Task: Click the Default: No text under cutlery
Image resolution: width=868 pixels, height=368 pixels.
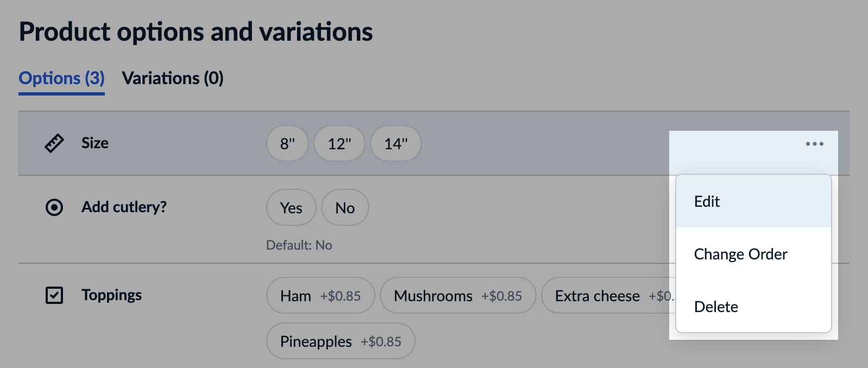Action: click(299, 245)
